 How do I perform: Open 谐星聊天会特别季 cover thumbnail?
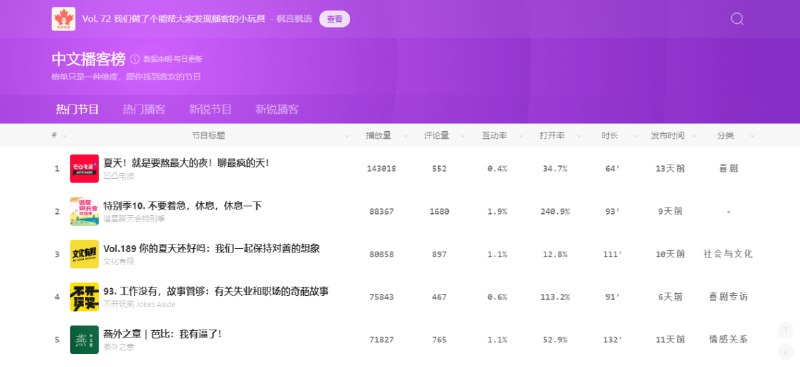coord(84,211)
